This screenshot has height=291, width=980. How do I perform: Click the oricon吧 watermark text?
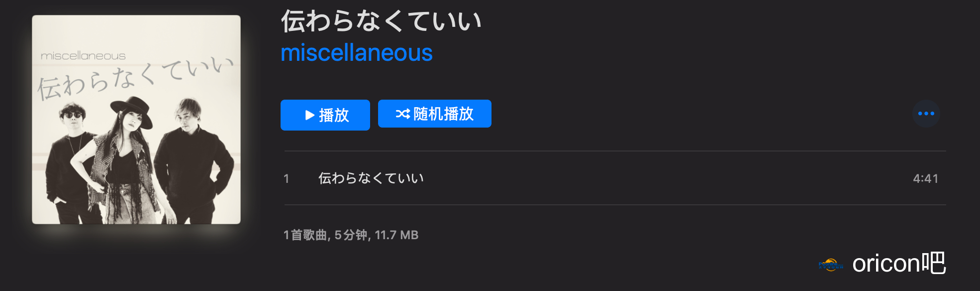[899, 263]
